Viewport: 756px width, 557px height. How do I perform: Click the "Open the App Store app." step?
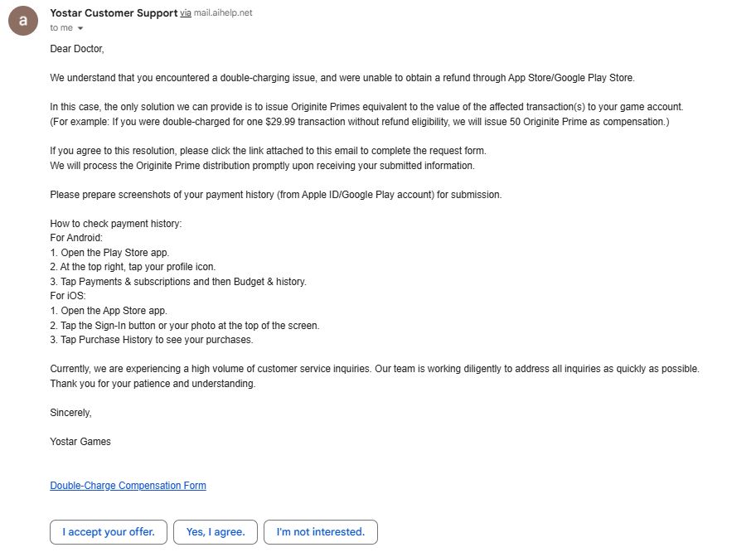108,311
